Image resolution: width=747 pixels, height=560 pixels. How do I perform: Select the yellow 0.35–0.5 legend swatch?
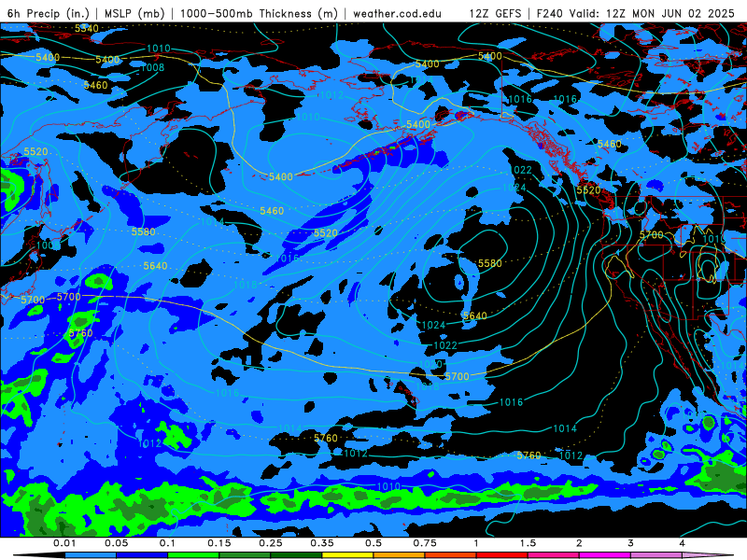coord(347,555)
